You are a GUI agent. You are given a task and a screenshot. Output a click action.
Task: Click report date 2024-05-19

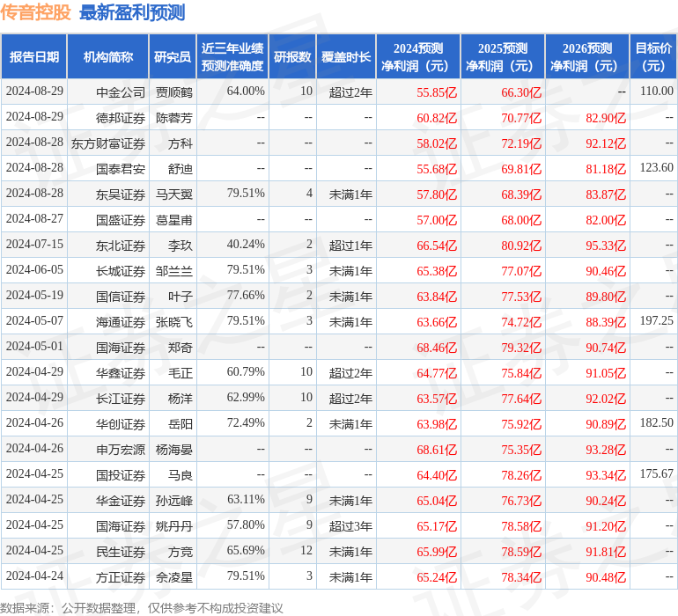click(x=34, y=296)
